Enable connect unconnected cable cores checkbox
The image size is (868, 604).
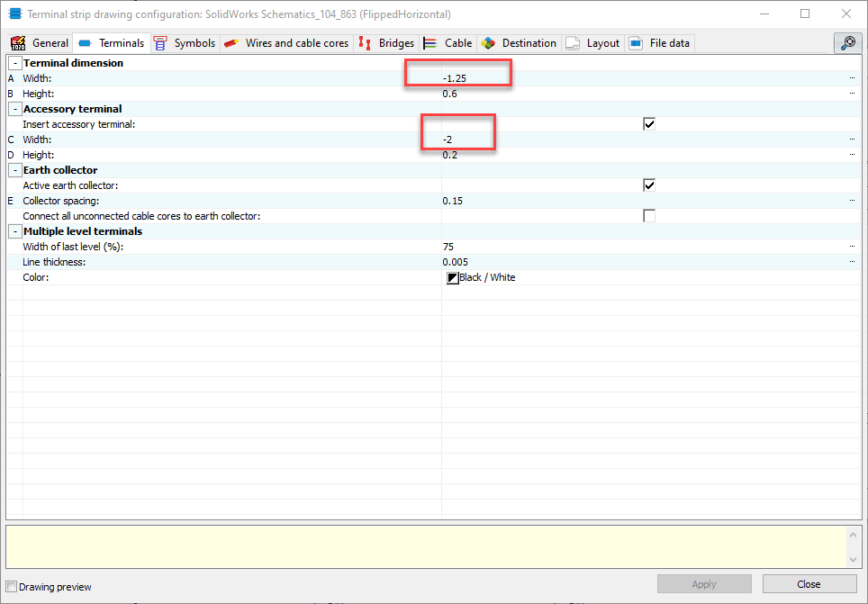click(x=649, y=216)
